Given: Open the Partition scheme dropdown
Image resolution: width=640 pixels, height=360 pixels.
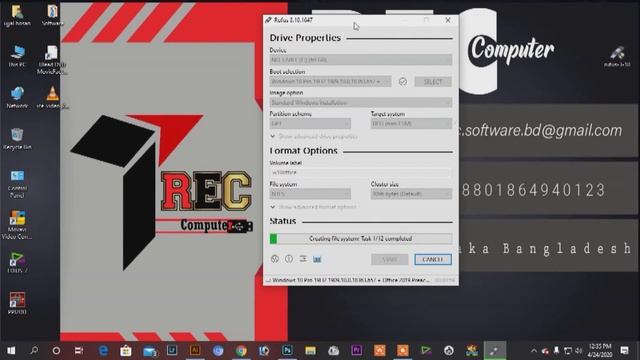Looking at the screenshot, I should [310, 123].
